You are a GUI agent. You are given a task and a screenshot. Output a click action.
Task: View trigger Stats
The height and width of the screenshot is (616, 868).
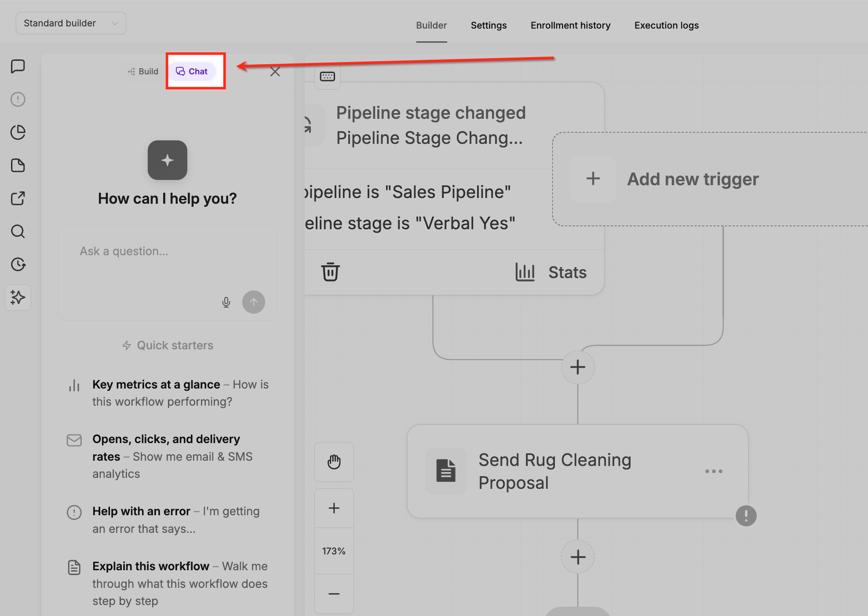point(551,272)
